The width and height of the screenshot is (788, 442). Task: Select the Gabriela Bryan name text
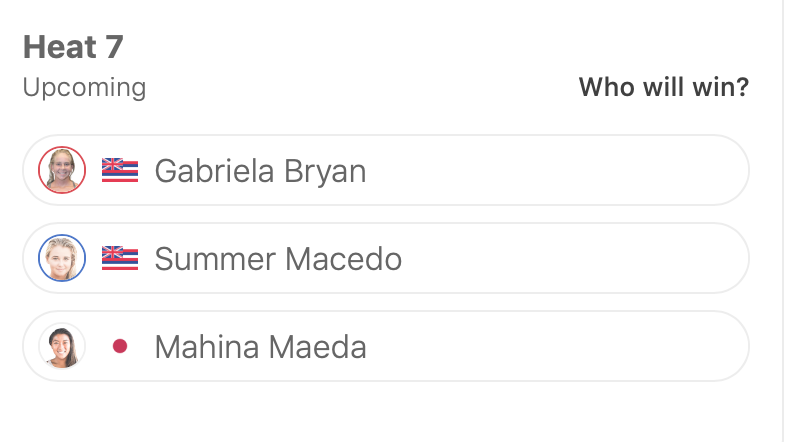260,171
